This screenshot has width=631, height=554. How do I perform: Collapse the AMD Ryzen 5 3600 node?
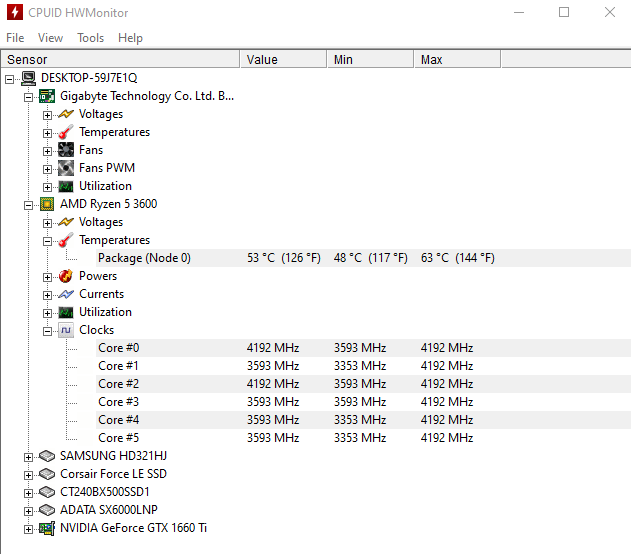pyautogui.click(x=28, y=205)
